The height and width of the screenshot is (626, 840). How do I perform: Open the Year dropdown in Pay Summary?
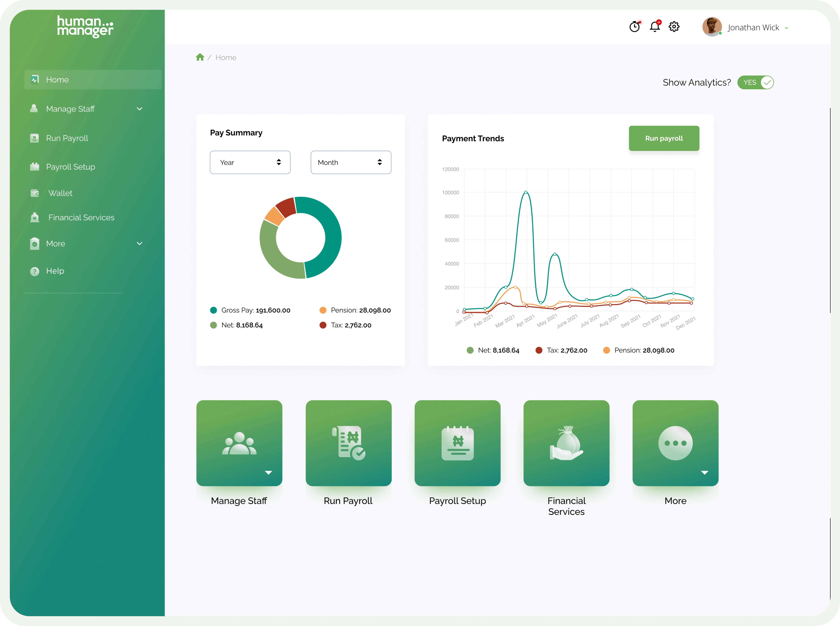click(250, 163)
